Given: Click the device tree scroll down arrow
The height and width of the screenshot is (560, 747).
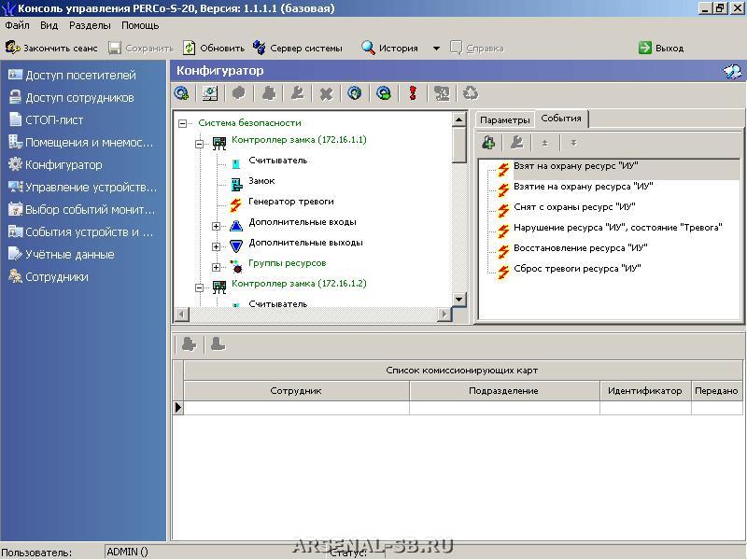Looking at the screenshot, I should click(458, 299).
